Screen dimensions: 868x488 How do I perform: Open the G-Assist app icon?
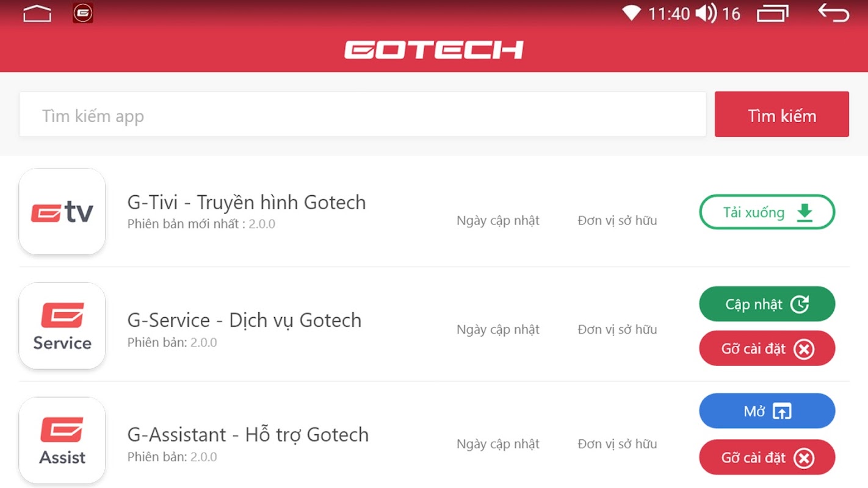pyautogui.click(x=62, y=440)
